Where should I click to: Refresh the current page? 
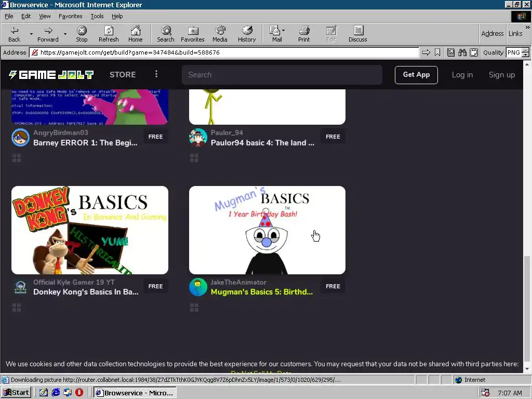109,34
